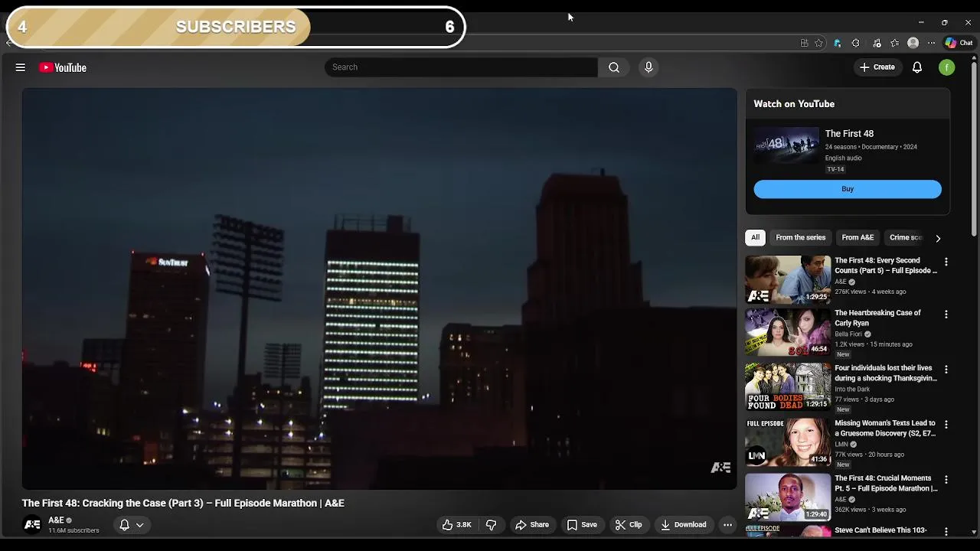The width and height of the screenshot is (980, 551).
Task: Click the video title text
Action: point(183,504)
